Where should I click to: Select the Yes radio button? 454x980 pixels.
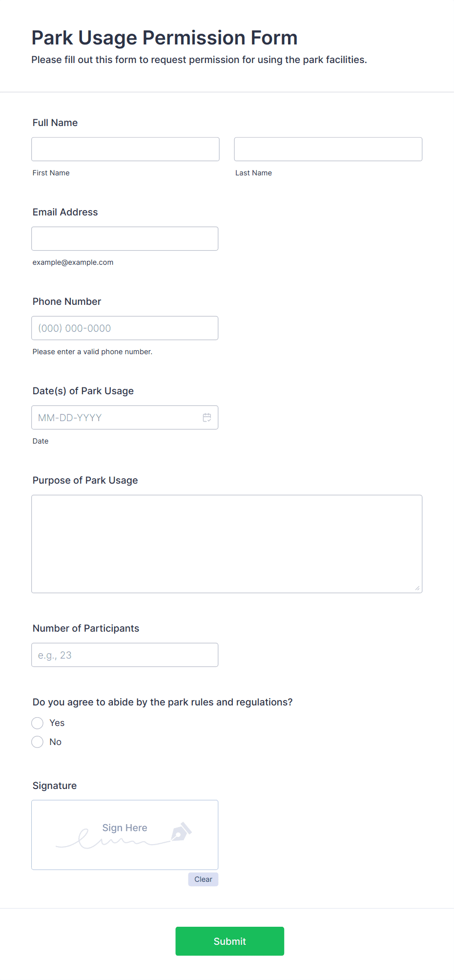pos(38,723)
